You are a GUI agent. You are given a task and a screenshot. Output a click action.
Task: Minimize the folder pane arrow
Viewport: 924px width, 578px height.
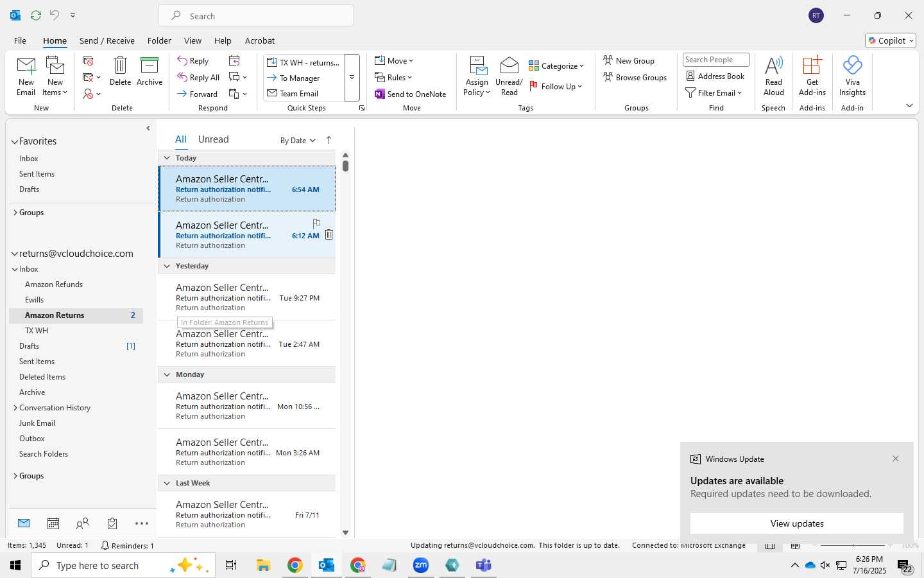[148, 128]
